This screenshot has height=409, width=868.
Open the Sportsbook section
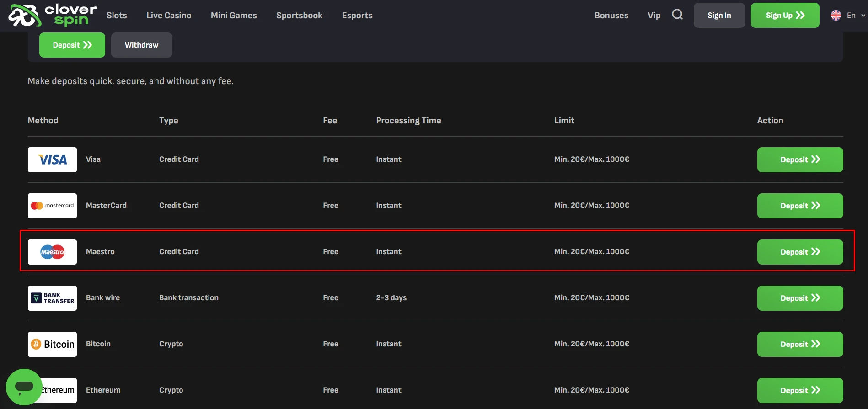click(x=299, y=15)
